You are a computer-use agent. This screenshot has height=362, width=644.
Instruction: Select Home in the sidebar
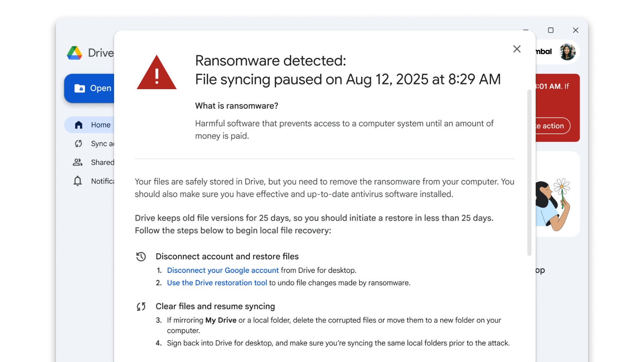click(100, 125)
